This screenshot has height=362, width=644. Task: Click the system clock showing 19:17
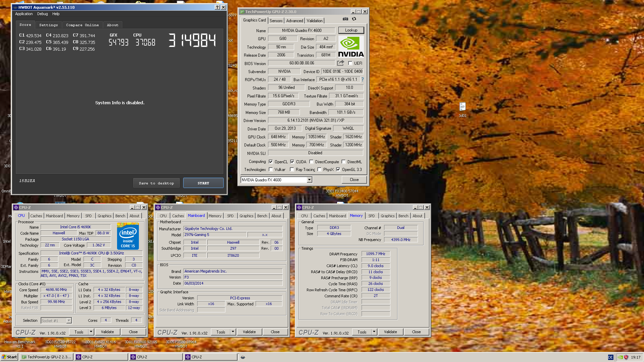(x=636, y=357)
